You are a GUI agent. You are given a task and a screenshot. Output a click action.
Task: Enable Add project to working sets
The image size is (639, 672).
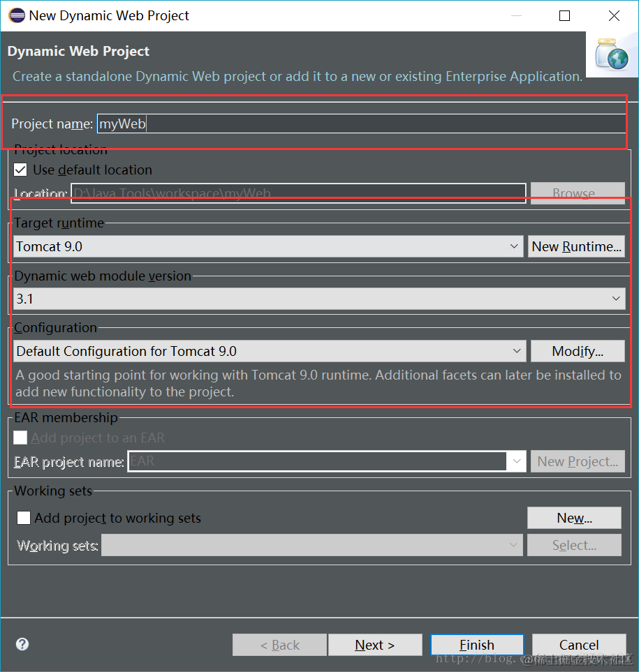pyautogui.click(x=24, y=518)
